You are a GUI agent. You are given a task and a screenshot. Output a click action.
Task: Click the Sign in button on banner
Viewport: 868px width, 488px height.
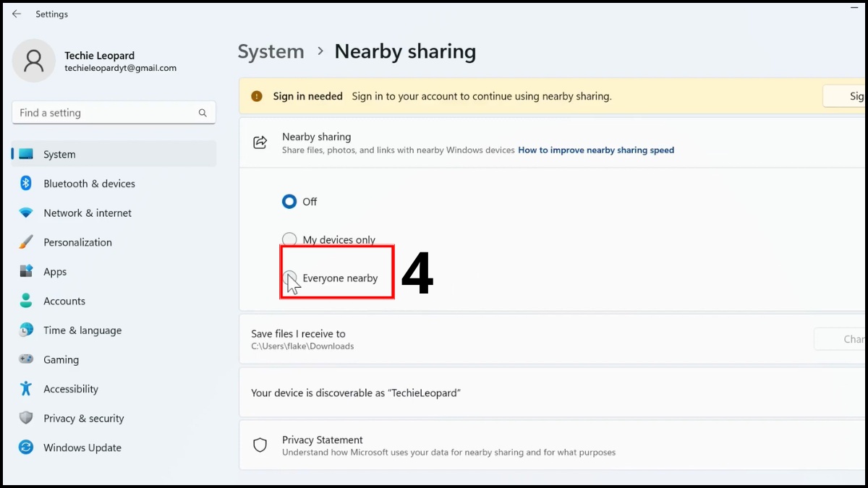pyautogui.click(x=846, y=96)
